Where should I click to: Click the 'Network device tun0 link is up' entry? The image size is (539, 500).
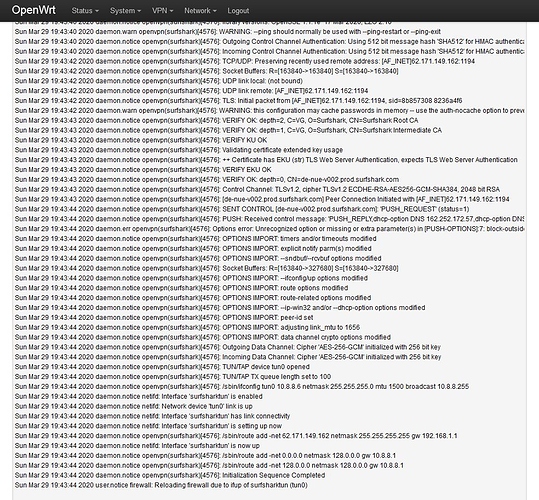(134, 406)
